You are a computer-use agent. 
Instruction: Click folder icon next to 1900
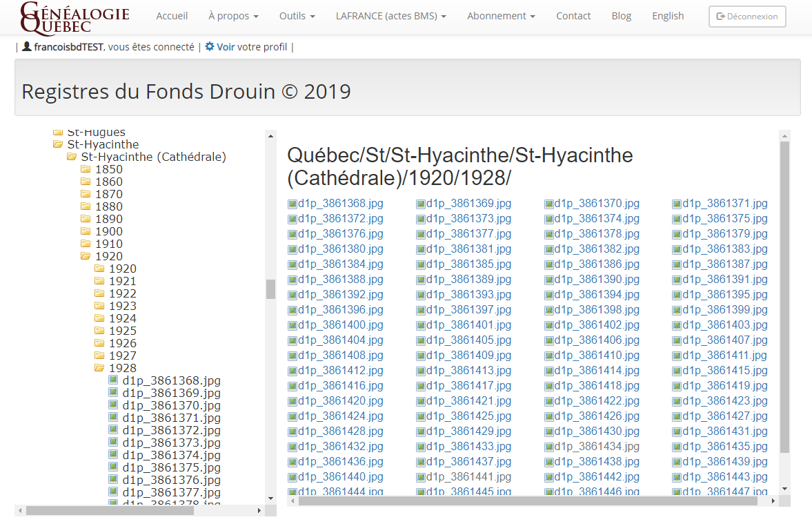(86, 231)
